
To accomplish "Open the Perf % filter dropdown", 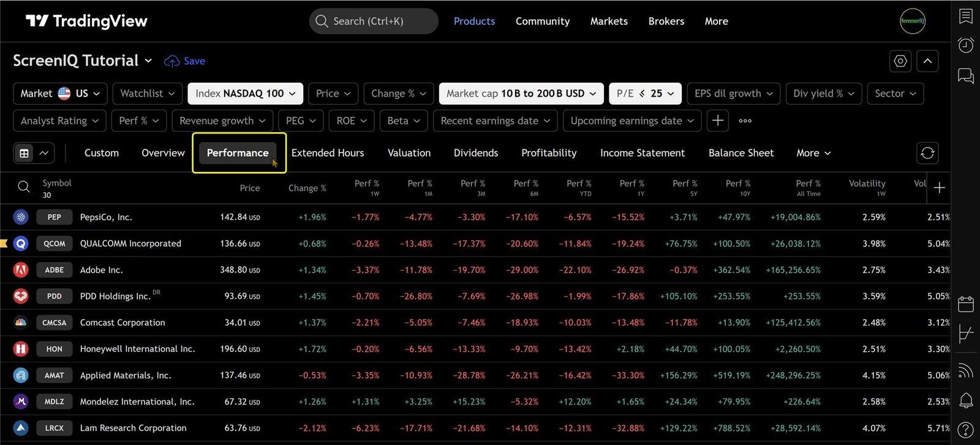I will [139, 121].
